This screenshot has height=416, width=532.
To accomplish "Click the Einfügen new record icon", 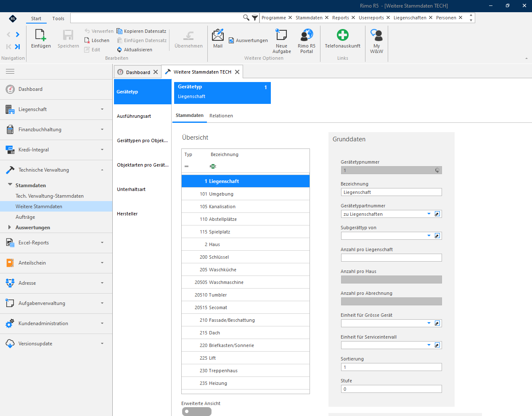I will coord(40,35).
